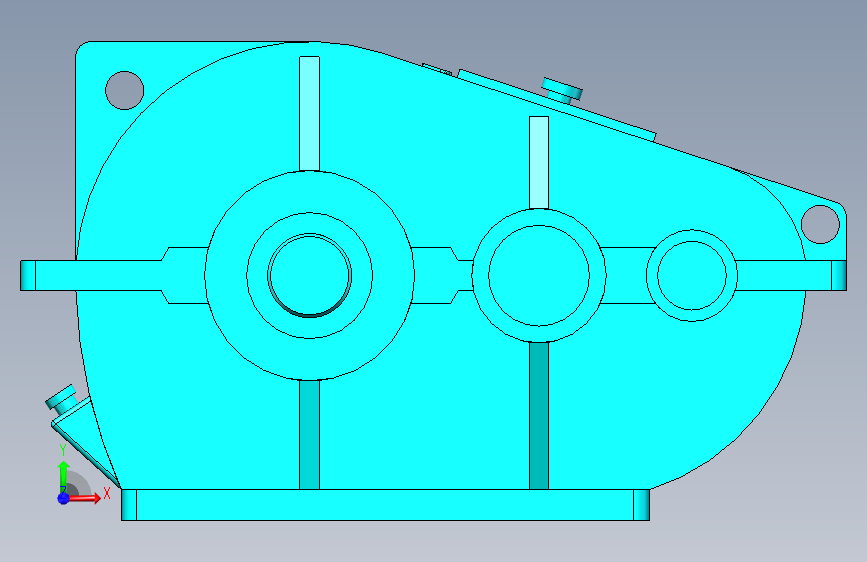Image resolution: width=867 pixels, height=562 pixels.
Task: Click the "X" label of the triad
Action: pyautogui.click(x=107, y=493)
